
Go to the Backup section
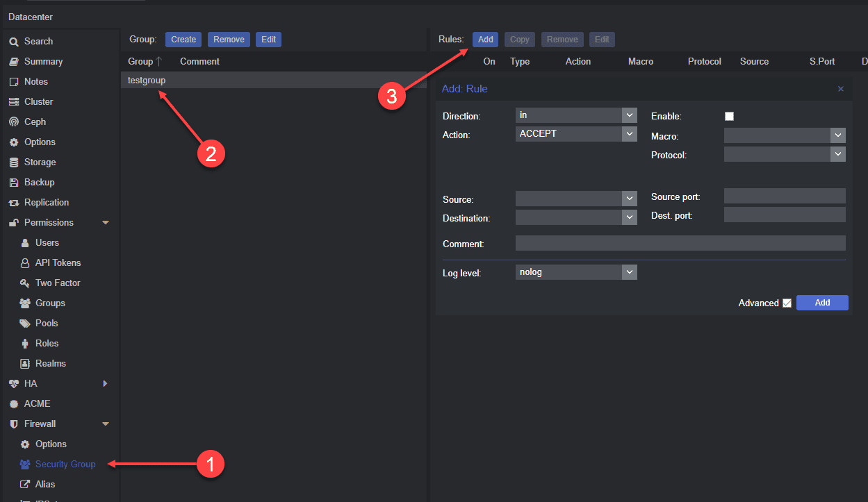pos(39,183)
